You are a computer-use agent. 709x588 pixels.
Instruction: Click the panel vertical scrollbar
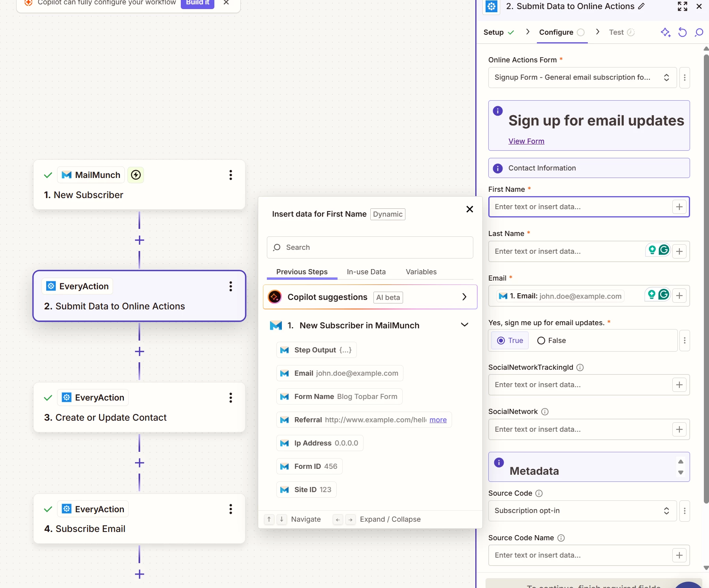pos(706,279)
